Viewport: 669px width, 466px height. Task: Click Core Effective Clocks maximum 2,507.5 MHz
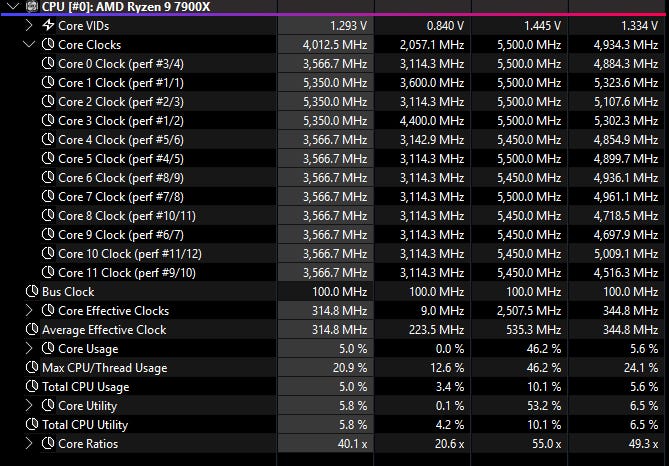tap(529, 311)
